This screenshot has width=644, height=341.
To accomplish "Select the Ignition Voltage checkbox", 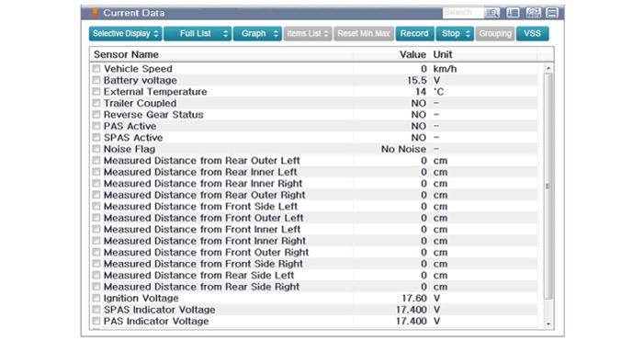I will [96, 298].
